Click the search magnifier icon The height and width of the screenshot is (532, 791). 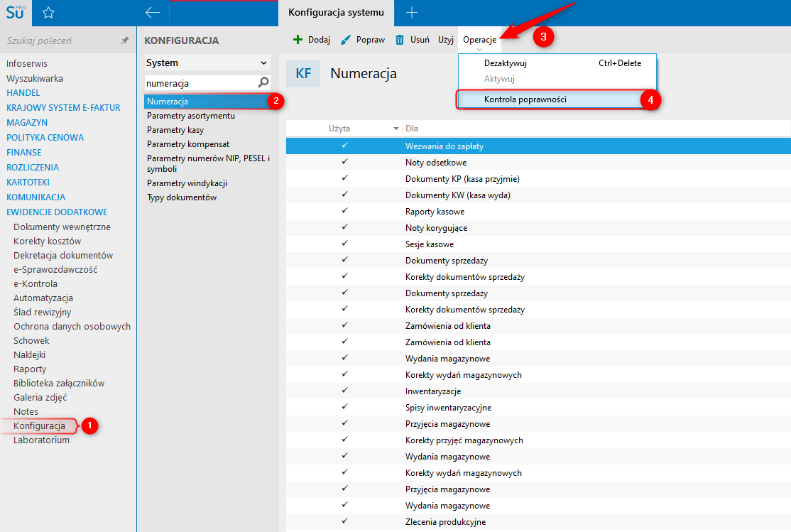pos(263,82)
